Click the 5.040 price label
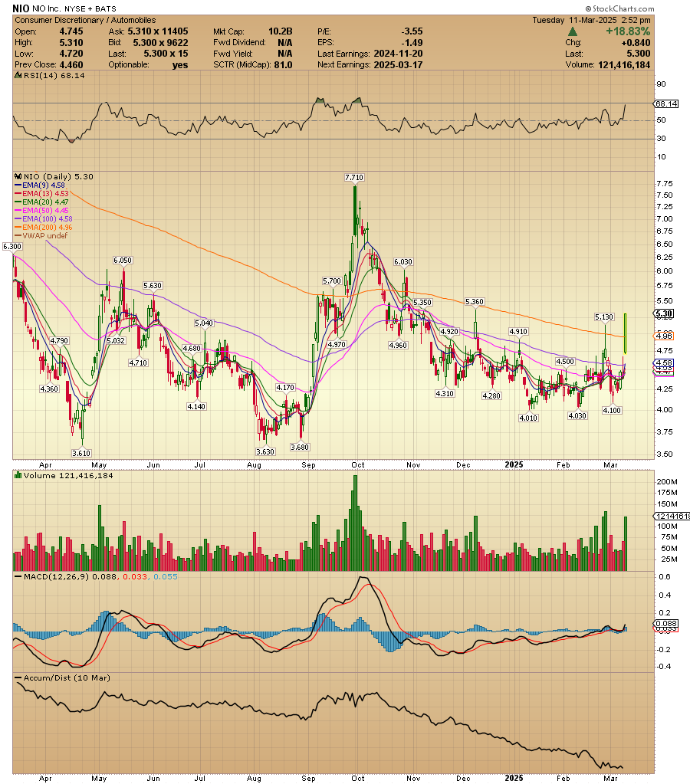Image resolution: width=690 pixels, height=784 pixels. coord(204,323)
